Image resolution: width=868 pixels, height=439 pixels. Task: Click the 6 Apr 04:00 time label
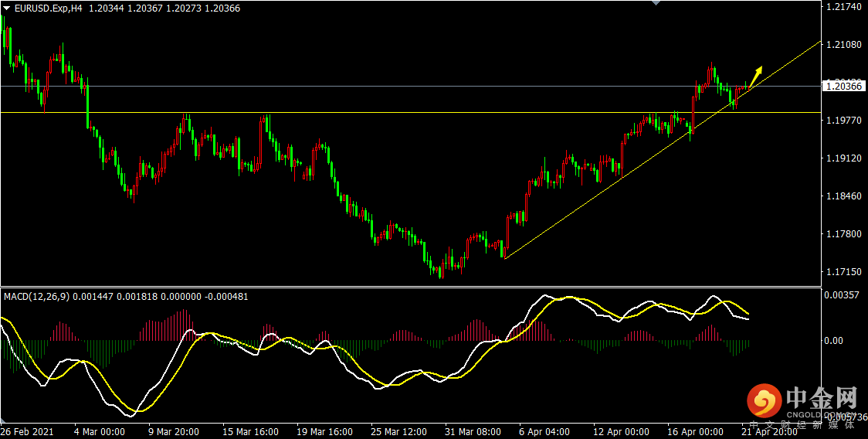[x=544, y=432]
